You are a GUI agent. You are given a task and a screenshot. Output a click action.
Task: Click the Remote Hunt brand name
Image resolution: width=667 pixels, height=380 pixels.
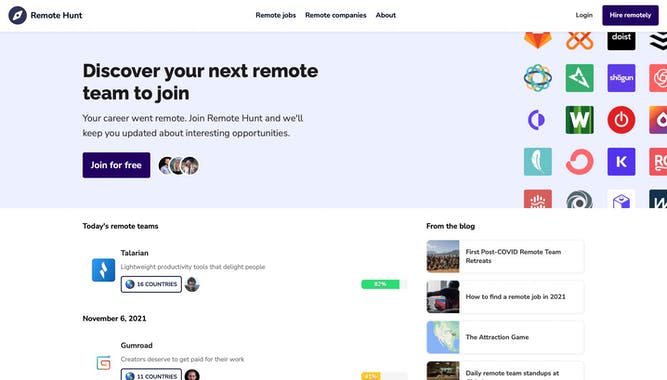56,15
